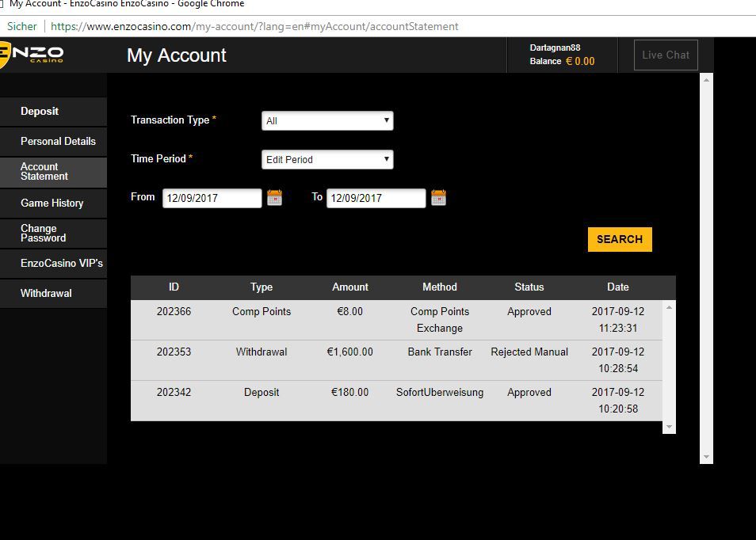Click the Dartagnan88 username
This screenshot has width=756, height=540.
[555, 48]
